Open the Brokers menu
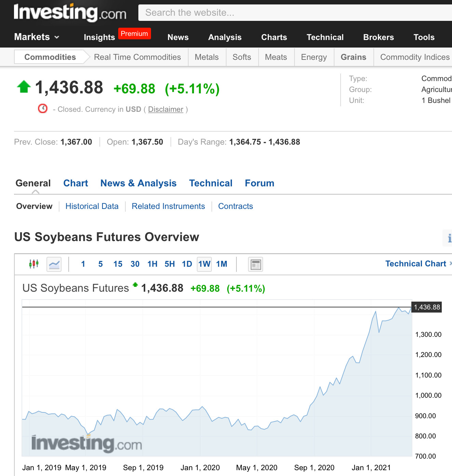 tap(379, 37)
